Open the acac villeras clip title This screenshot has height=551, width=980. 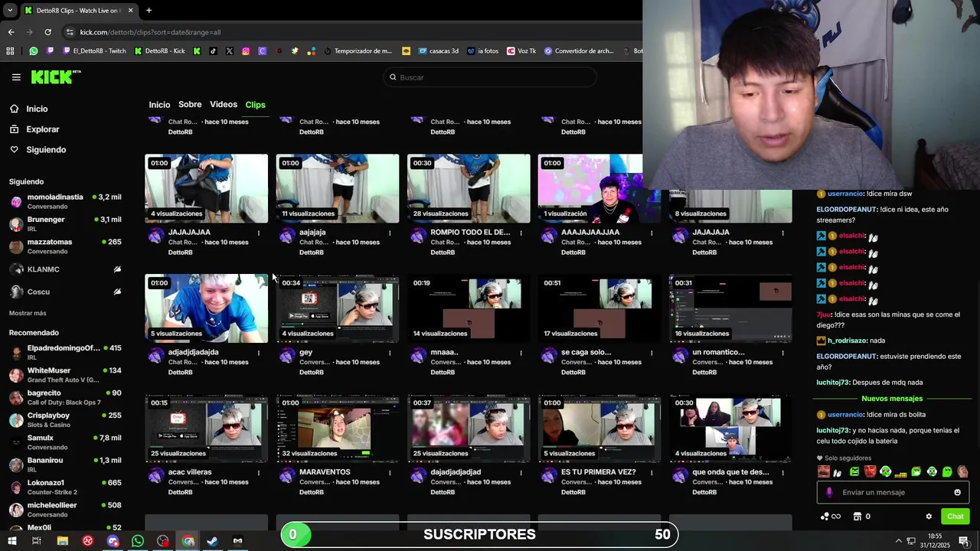click(189, 472)
